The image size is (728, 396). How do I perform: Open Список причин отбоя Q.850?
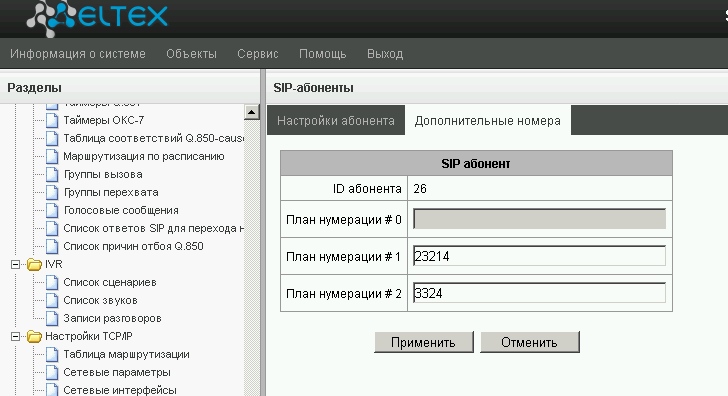[x=133, y=246]
